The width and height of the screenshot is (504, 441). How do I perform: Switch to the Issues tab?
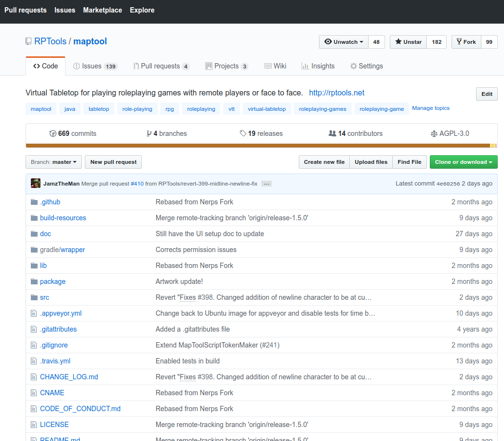95,66
